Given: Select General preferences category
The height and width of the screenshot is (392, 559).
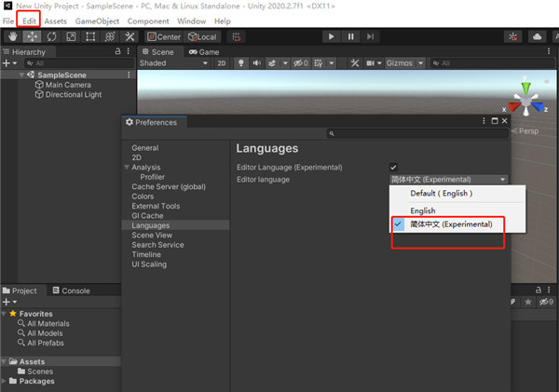Looking at the screenshot, I should [145, 148].
